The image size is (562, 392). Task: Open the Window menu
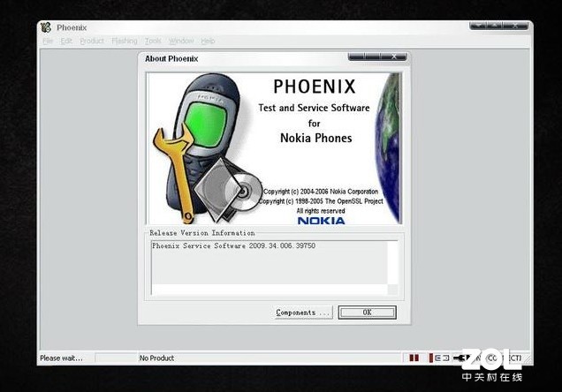tap(181, 41)
